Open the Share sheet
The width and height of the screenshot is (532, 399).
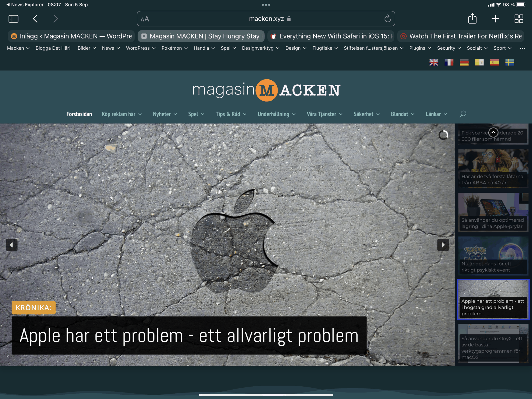[x=472, y=18]
